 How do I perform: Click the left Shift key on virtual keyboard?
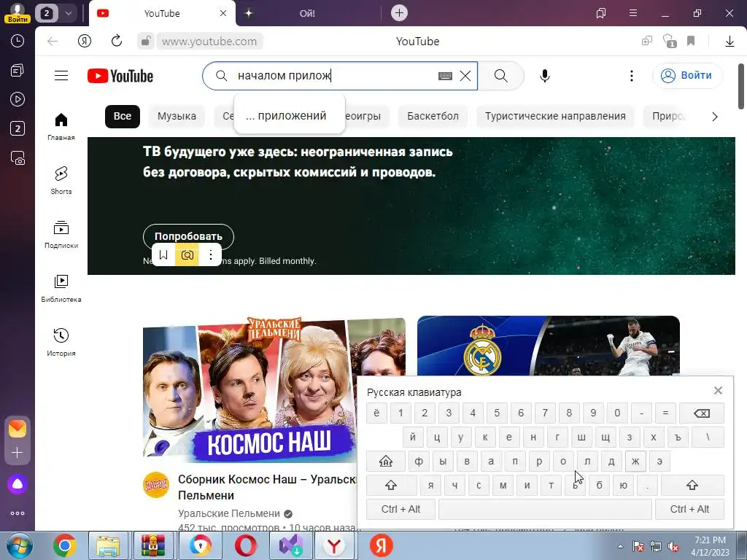tap(391, 485)
